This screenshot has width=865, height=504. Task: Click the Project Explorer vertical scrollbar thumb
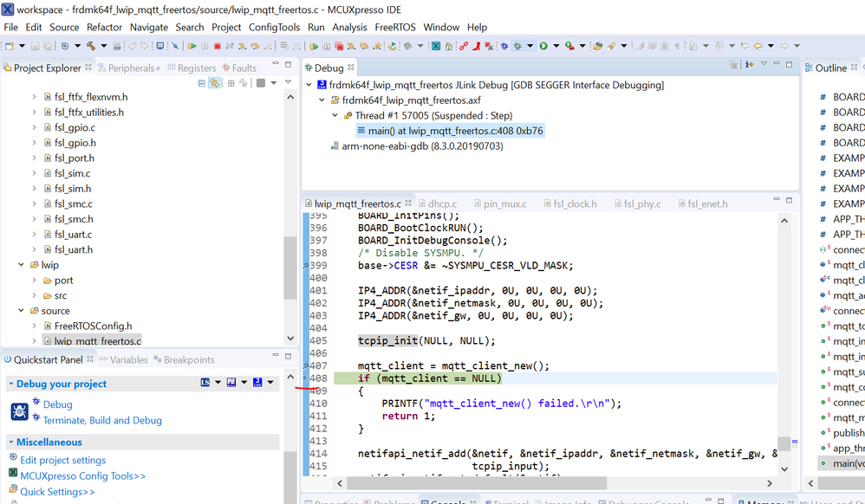pos(290,268)
